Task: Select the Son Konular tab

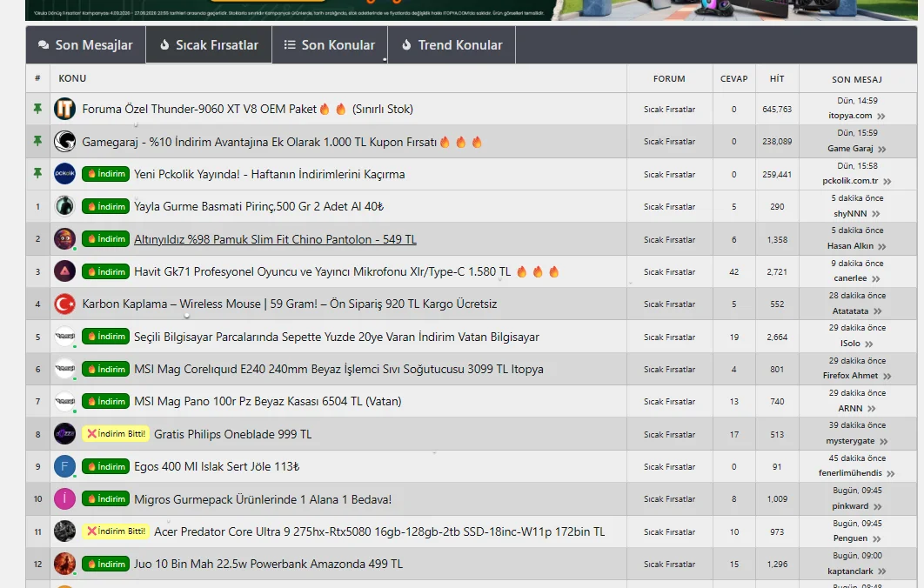Action: pos(330,44)
